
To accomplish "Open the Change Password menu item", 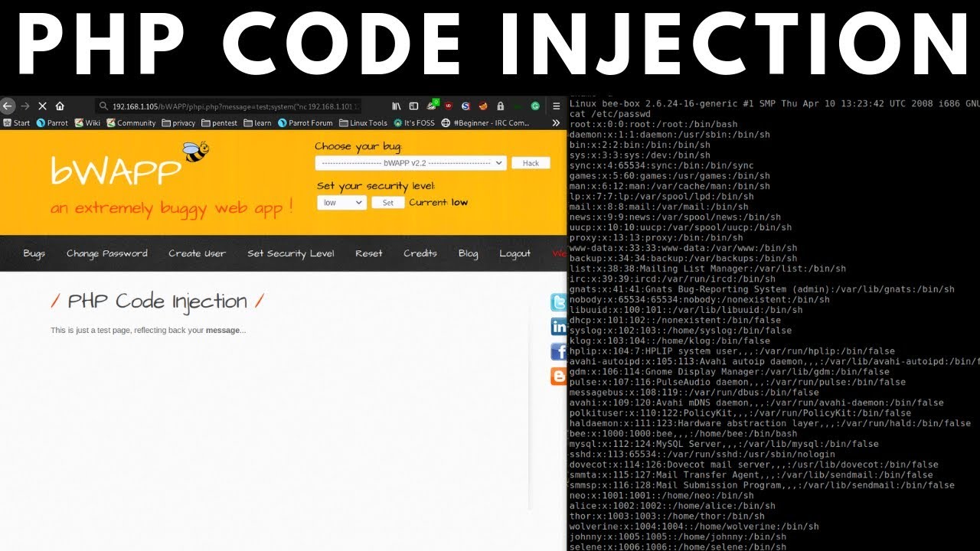I will 106,253.
